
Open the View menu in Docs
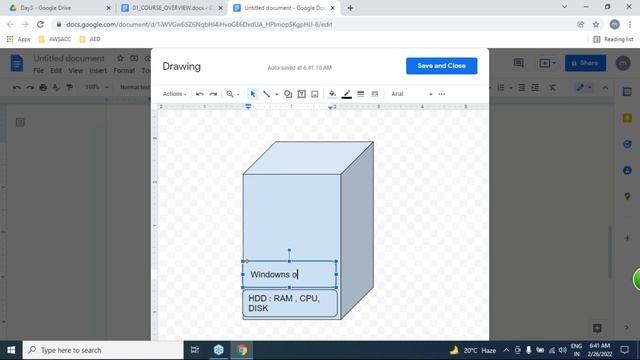(x=76, y=71)
